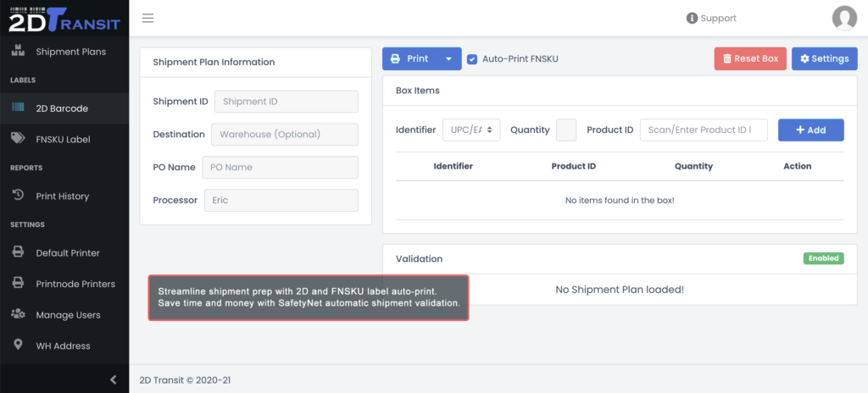Click the Action column header
The image size is (868, 393).
click(x=797, y=166)
